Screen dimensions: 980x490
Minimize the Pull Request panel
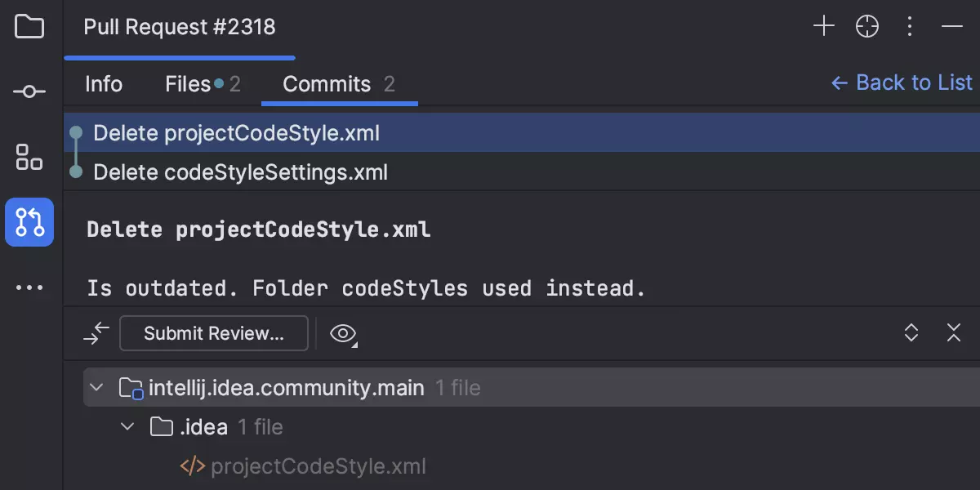(952, 27)
